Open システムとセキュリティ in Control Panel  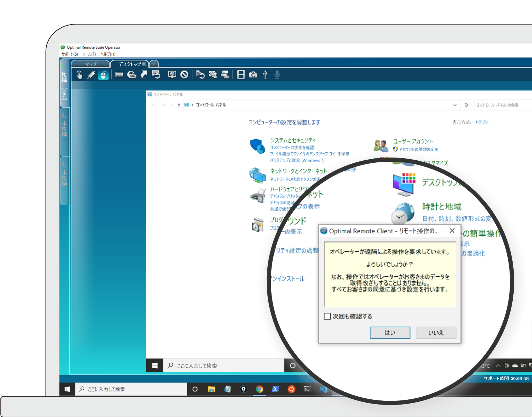coord(293,140)
